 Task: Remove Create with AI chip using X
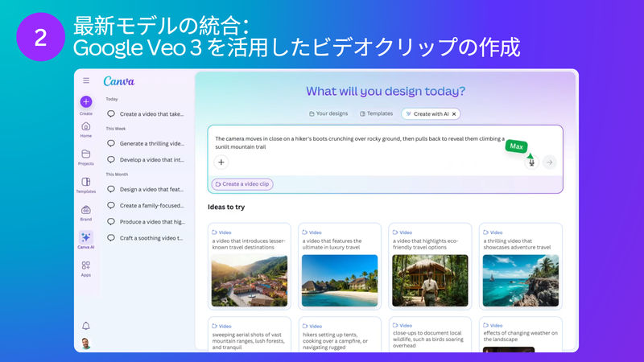coord(454,114)
